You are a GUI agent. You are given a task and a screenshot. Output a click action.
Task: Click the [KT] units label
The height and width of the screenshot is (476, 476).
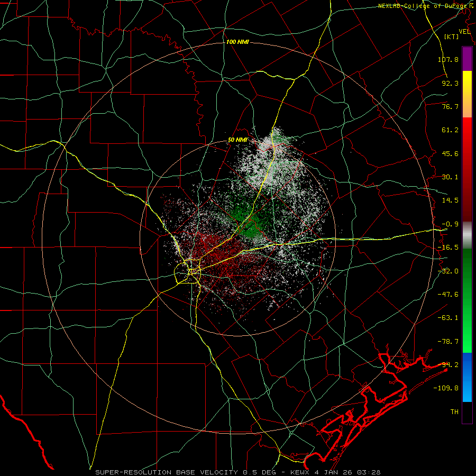pos(452,36)
